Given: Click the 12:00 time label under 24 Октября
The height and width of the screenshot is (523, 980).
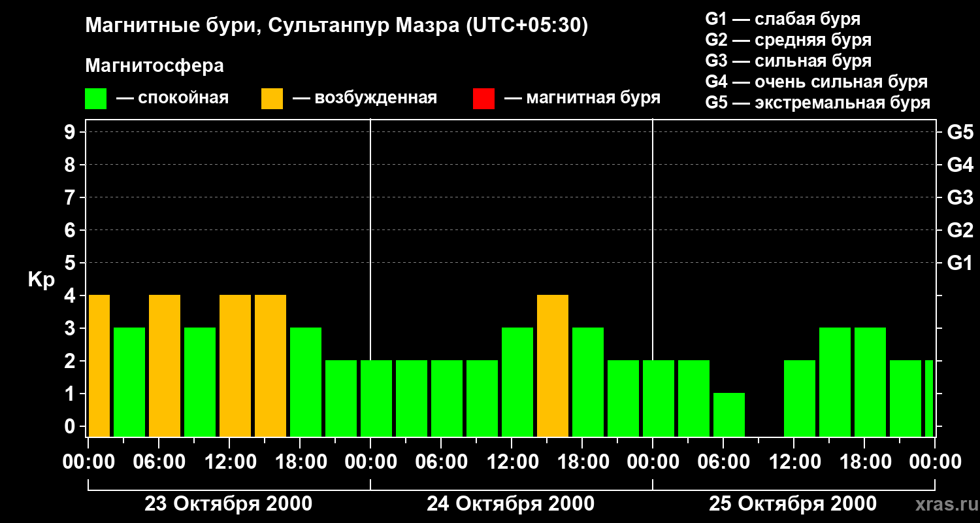Looking at the screenshot, I should 512,462.
